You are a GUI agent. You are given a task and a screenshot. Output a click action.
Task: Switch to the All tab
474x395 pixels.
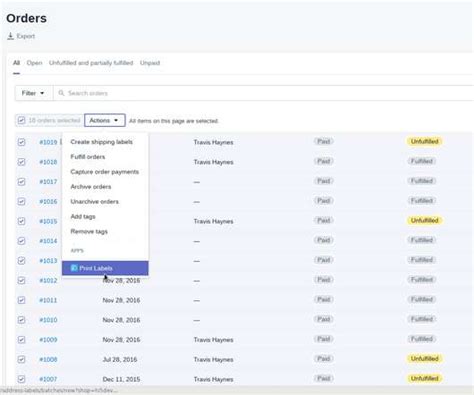16,63
